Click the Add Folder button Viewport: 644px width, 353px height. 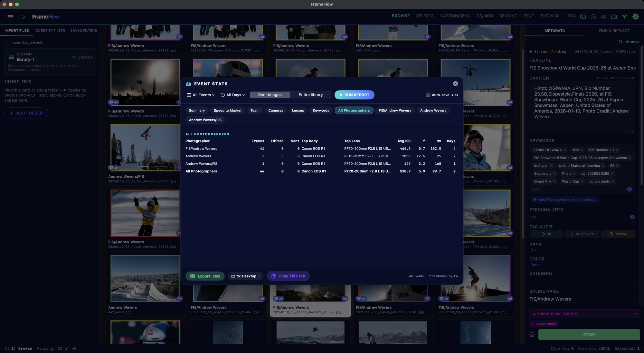26,113
